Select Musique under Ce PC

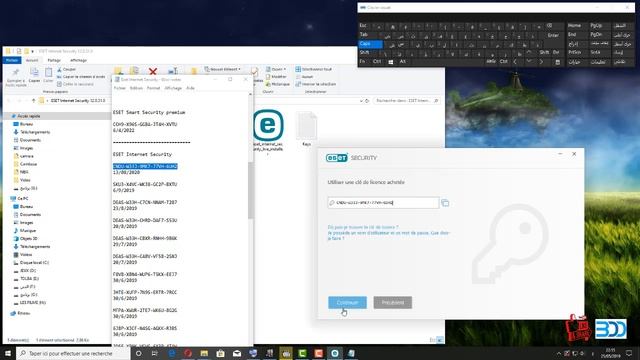[25, 231]
